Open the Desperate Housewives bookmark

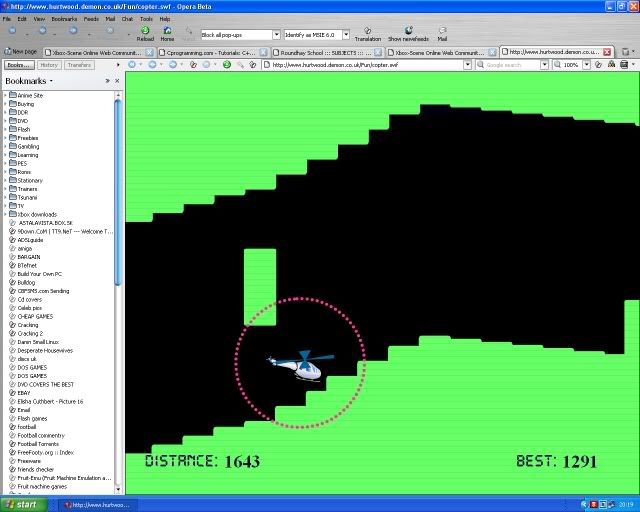(x=41, y=350)
